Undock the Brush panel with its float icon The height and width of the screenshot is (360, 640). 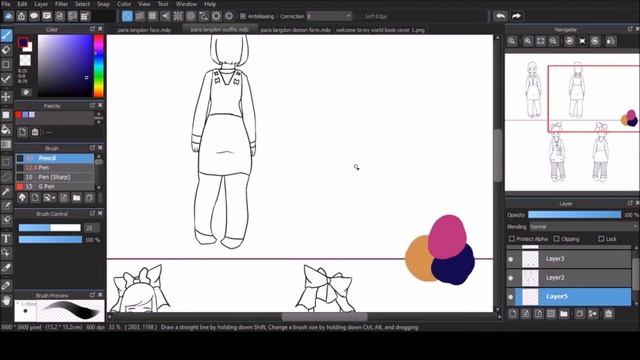[x=92, y=148]
